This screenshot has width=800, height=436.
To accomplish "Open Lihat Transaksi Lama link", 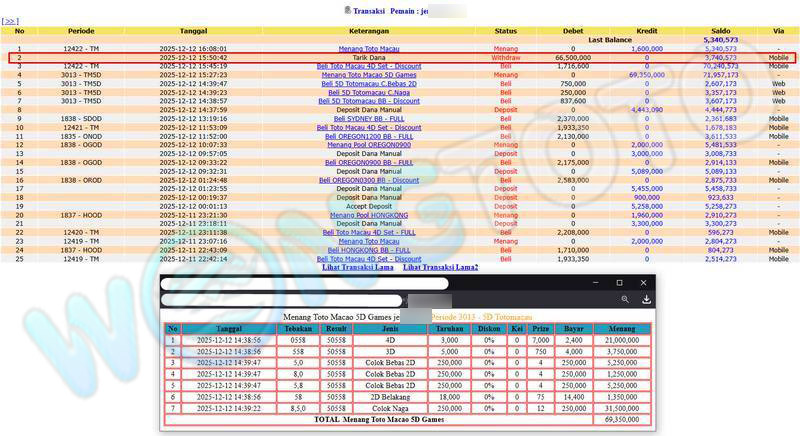I will (x=357, y=267).
